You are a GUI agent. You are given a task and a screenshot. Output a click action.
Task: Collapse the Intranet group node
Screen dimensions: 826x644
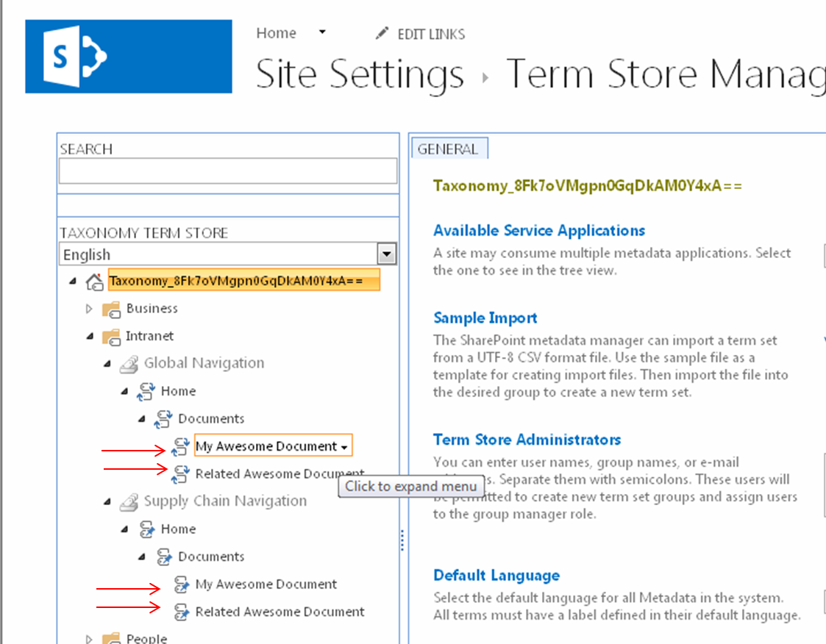tap(90, 337)
